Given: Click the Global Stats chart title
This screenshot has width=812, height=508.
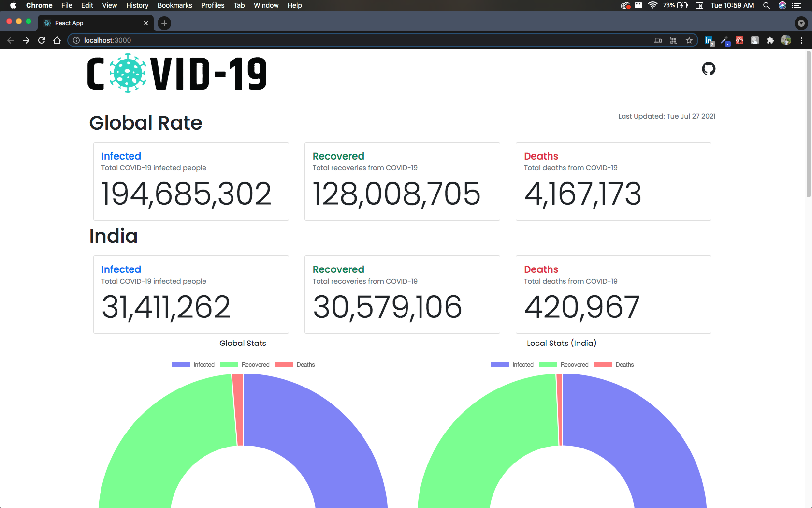Looking at the screenshot, I should click(243, 343).
